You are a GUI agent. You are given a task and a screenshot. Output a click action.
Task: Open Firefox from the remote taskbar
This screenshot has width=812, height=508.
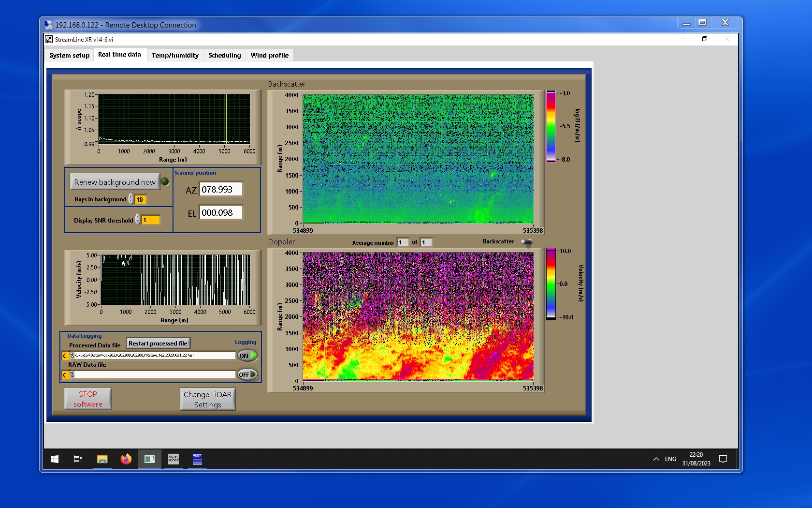(126, 459)
